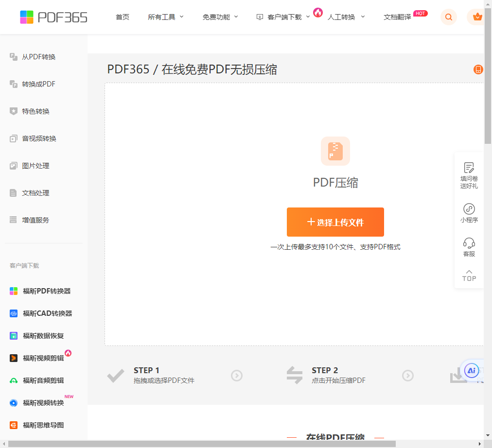Click the 特色转换 star icon
This screenshot has height=448, width=492.
[14, 111]
